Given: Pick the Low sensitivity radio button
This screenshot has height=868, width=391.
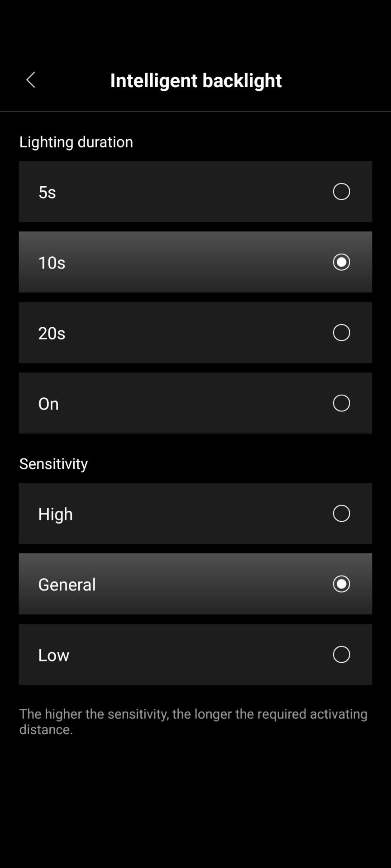Looking at the screenshot, I should tap(341, 655).
